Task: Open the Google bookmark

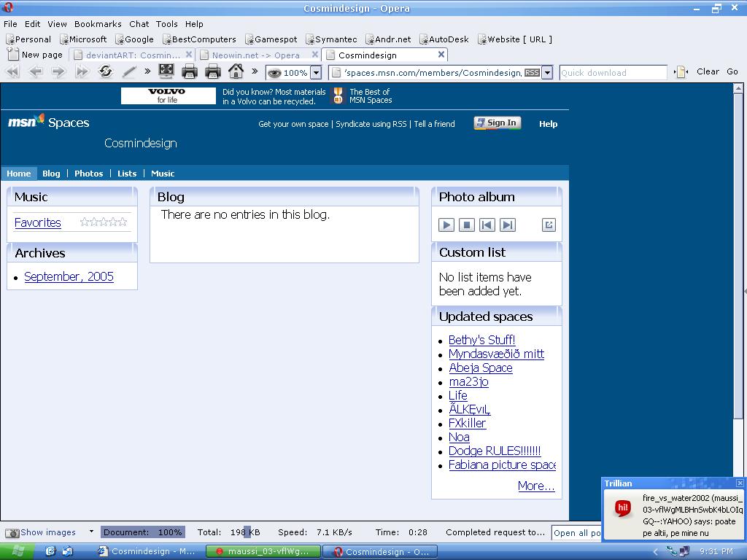Action: [135, 39]
